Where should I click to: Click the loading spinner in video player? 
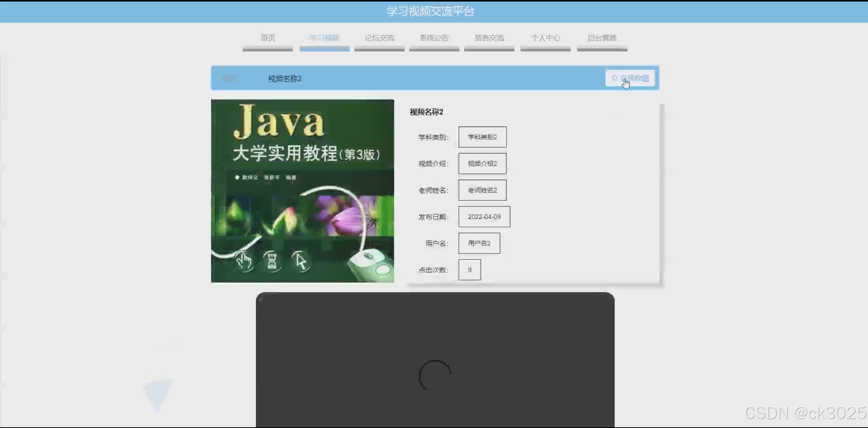[x=435, y=376]
